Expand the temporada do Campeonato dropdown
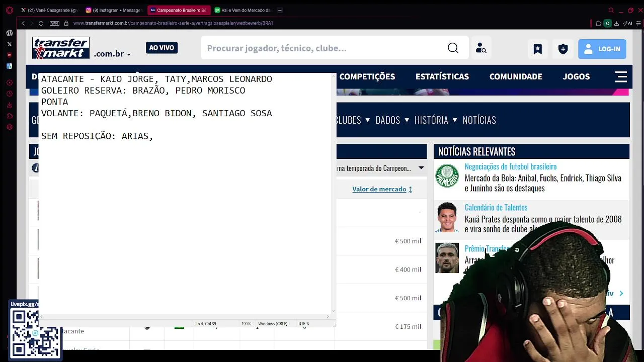The height and width of the screenshot is (362, 644). [x=381, y=168]
